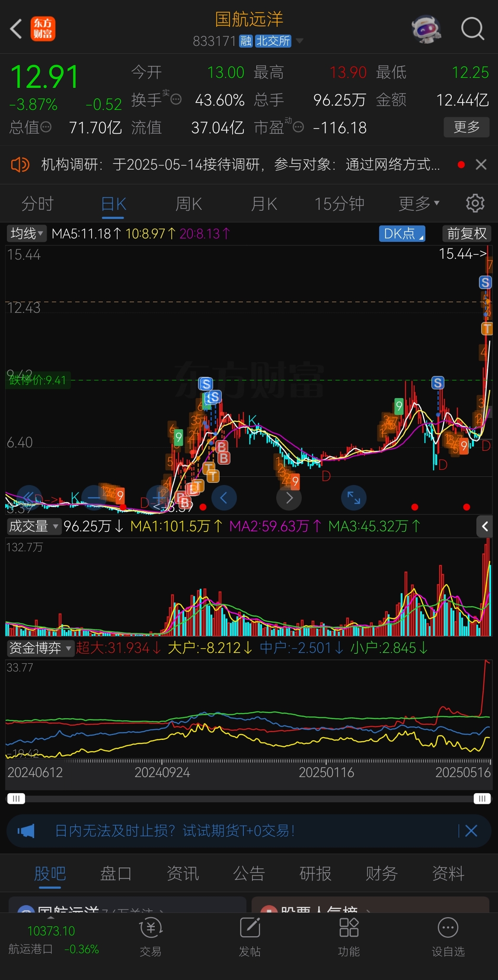Image resolution: width=498 pixels, height=980 pixels.
Task: Tap the chart pan-right chevron button
Action: pyautogui.click(x=289, y=498)
